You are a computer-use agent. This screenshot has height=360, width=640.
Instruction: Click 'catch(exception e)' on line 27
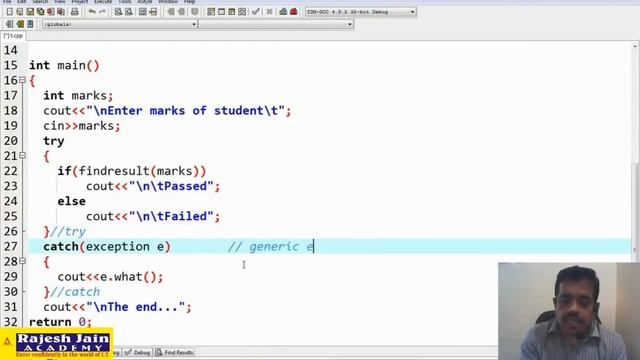click(x=107, y=247)
